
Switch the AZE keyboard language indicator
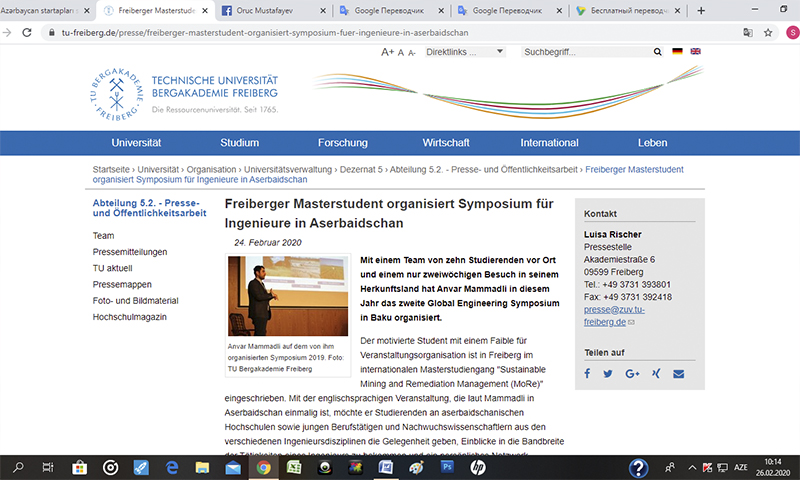coord(740,467)
